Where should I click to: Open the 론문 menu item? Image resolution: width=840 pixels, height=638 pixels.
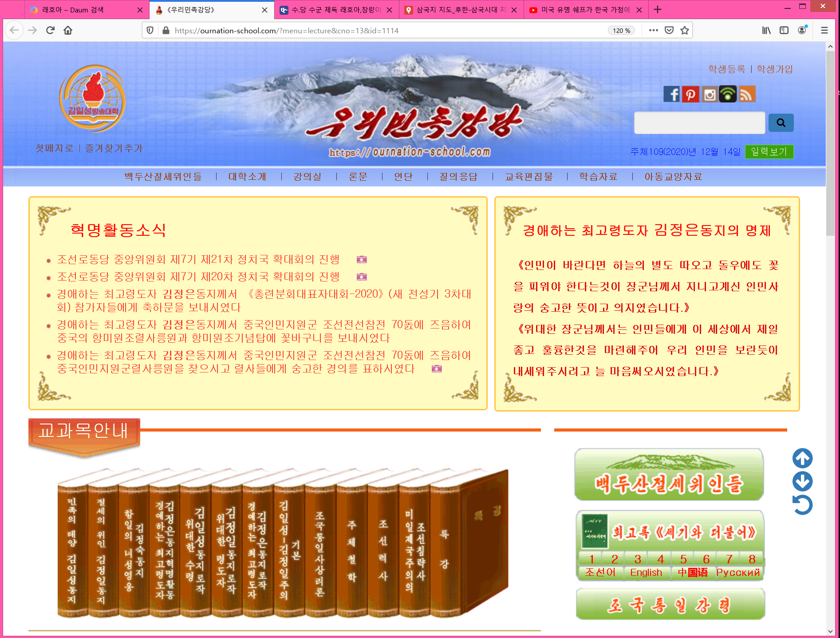click(x=358, y=177)
